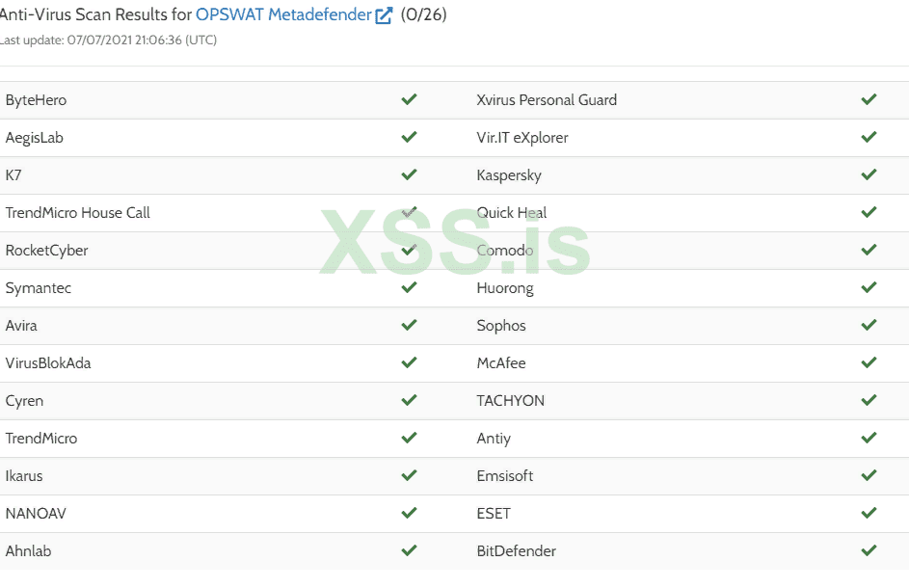Click the green tick for Avira

[409, 325]
